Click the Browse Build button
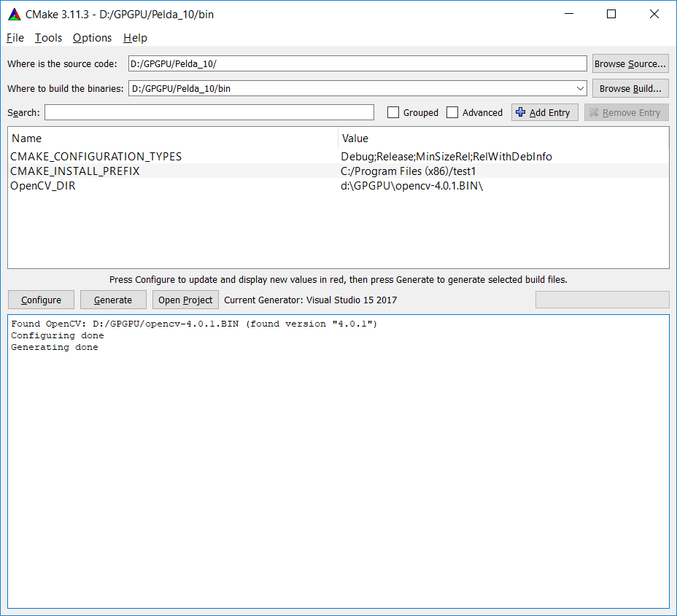 (x=630, y=88)
